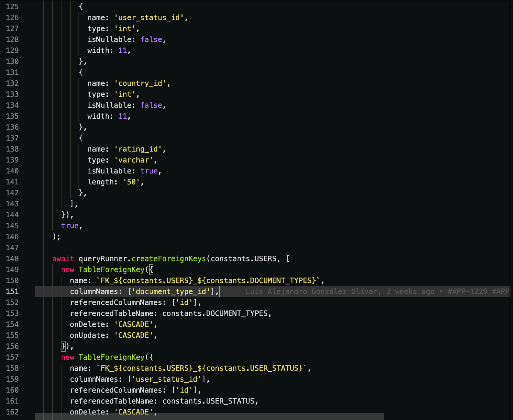This screenshot has width=513, height=420.
Task: Click the 'country_id' string on line 132
Action: [x=140, y=83]
